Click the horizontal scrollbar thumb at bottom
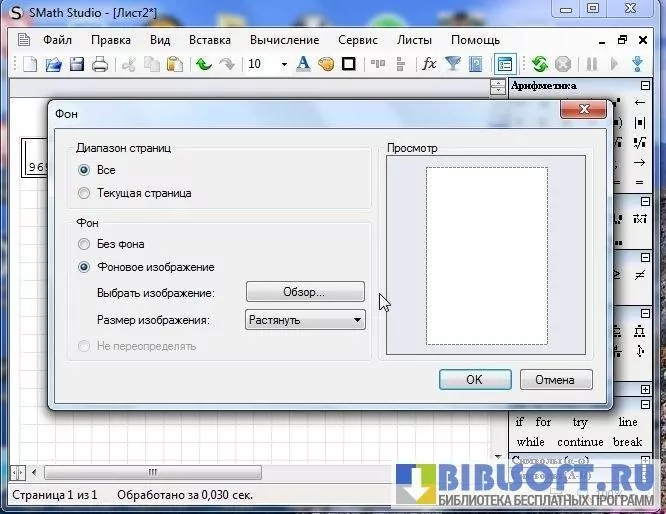The width and height of the screenshot is (666, 514). point(152,471)
